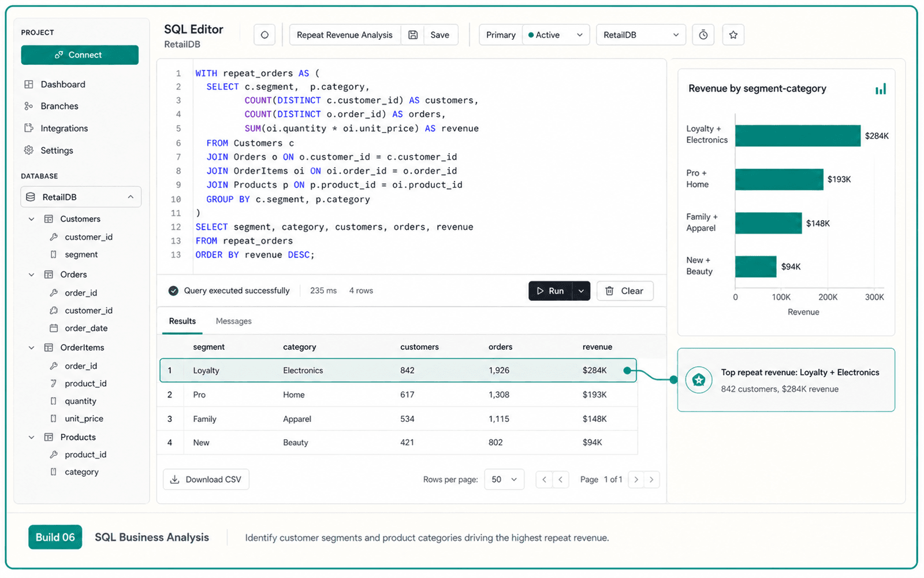Switch to the Messages tab
Screen dimensions: 924x578
pyautogui.click(x=233, y=321)
